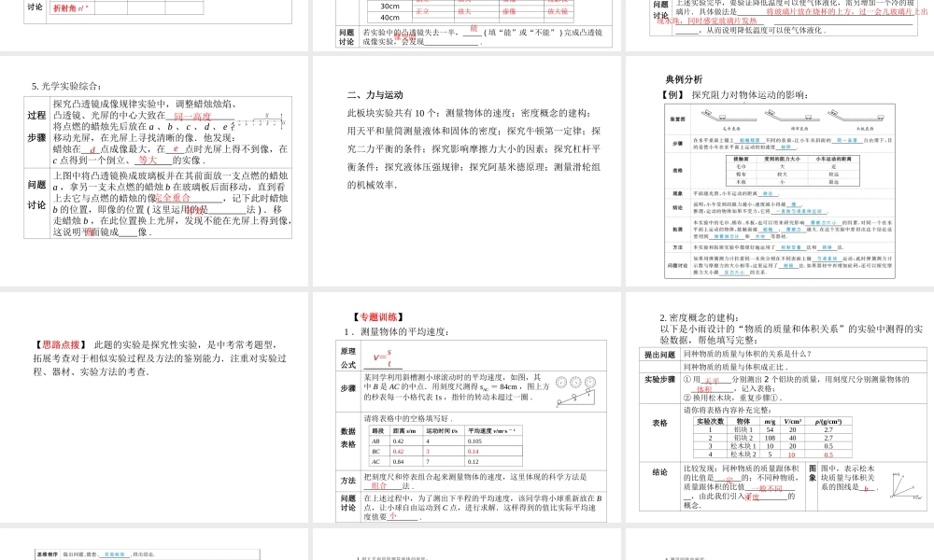
Task: Select the 方法 row label in speed table
Action: point(348,481)
